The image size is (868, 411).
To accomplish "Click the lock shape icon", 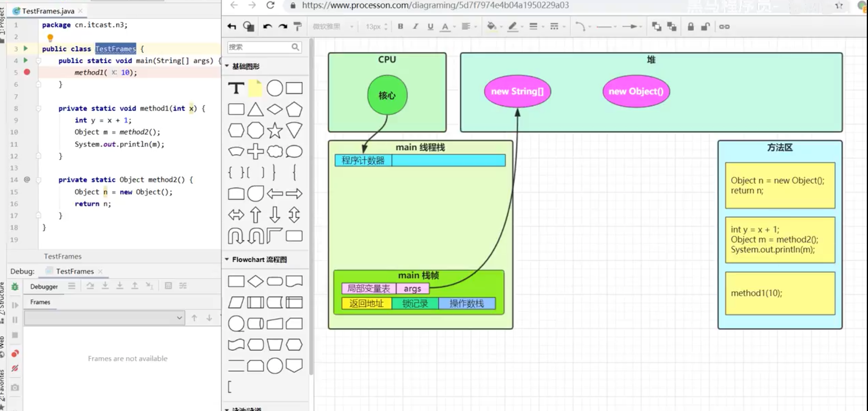I will [691, 26].
